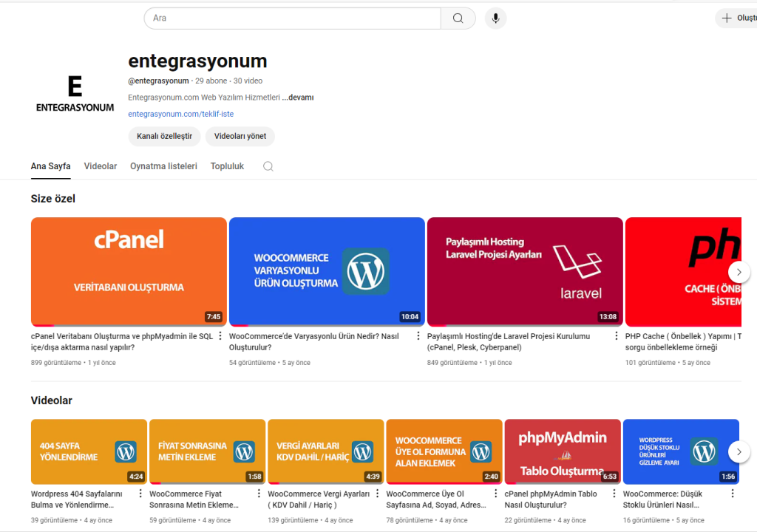Click the 30 video count text
The image size is (757, 532).
coord(248,81)
